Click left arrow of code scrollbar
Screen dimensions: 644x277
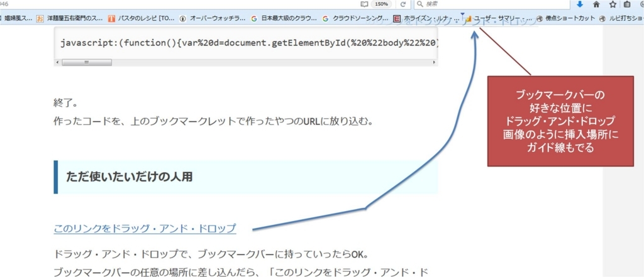57,62
